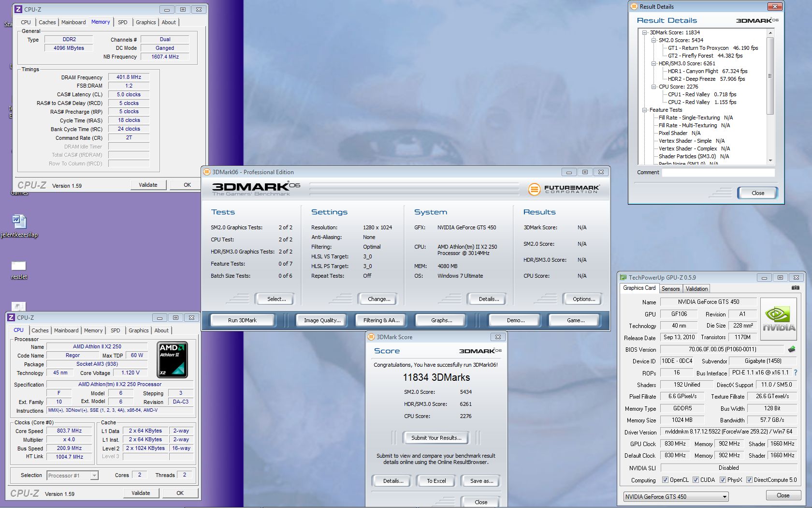This screenshot has width=812, height=508.
Task: Collapse the CPU Score tree node
Action: click(653, 87)
